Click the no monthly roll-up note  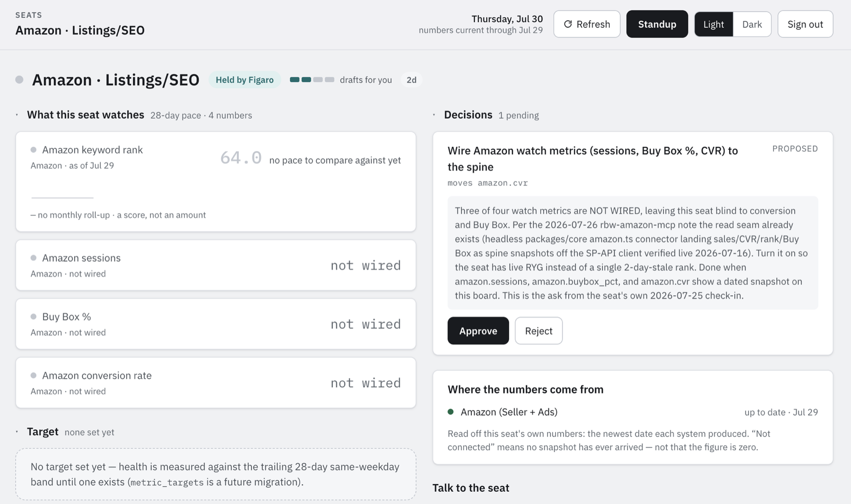click(118, 215)
